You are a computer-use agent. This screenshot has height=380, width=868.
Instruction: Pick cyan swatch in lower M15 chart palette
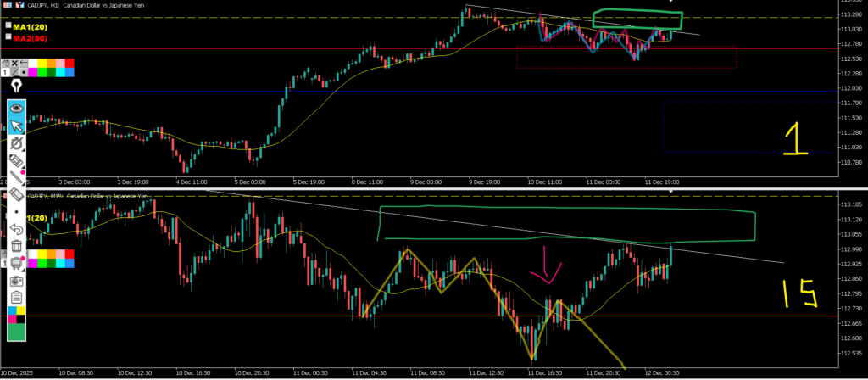pos(60,263)
